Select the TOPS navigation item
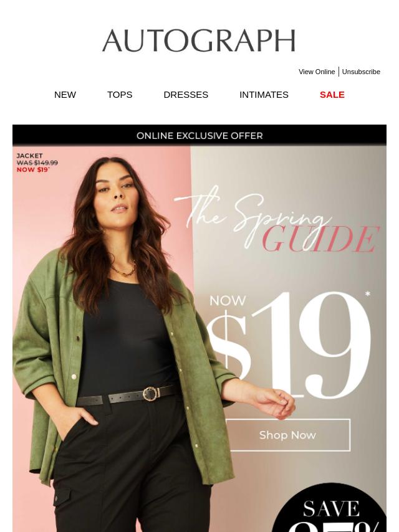This screenshot has height=532, width=399. (x=120, y=95)
